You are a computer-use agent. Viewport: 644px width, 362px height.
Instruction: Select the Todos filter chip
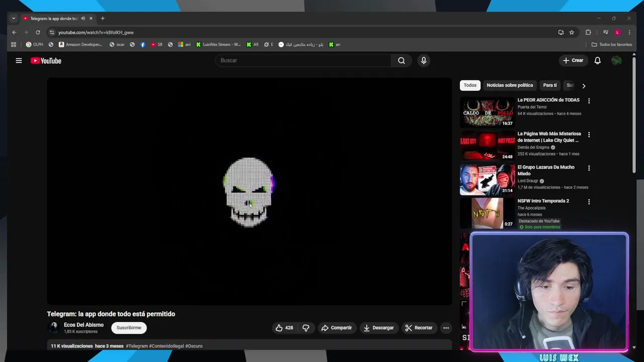pos(470,85)
